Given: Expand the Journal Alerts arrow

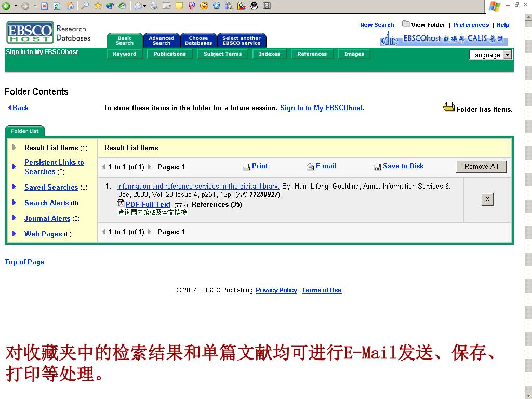Looking at the screenshot, I should [x=14, y=218].
